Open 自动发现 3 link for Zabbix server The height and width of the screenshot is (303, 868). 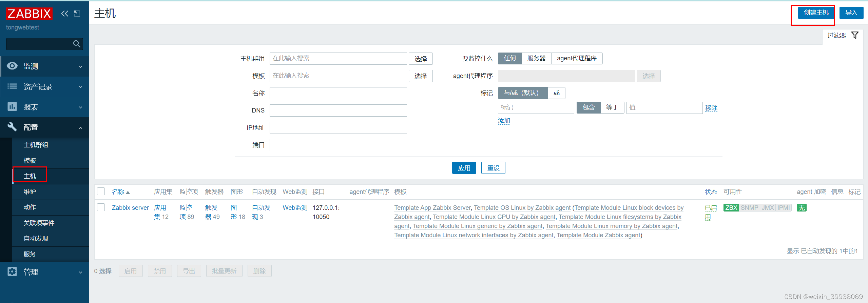pos(261,212)
